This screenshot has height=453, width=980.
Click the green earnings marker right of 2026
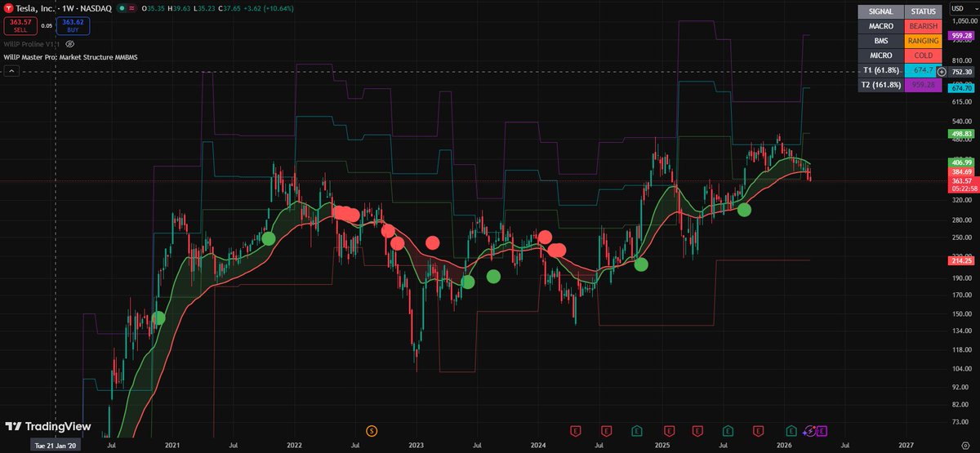791,430
